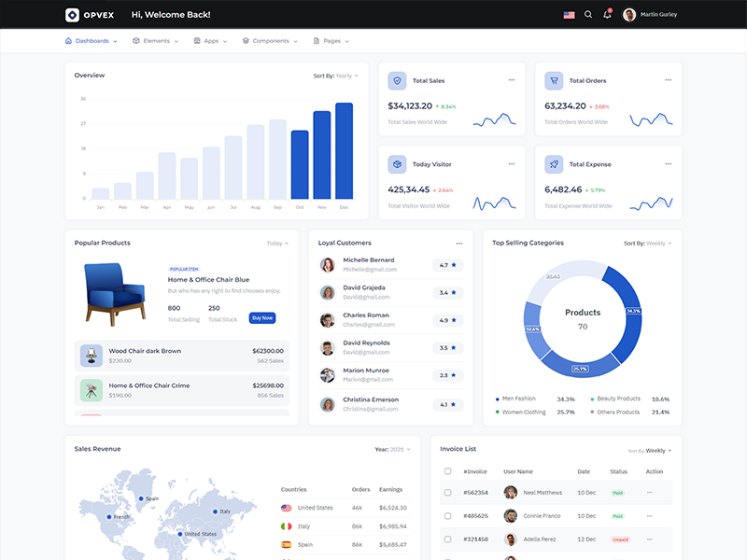Open the notifications bell
Viewport: 747px width, 560px height.
(607, 15)
